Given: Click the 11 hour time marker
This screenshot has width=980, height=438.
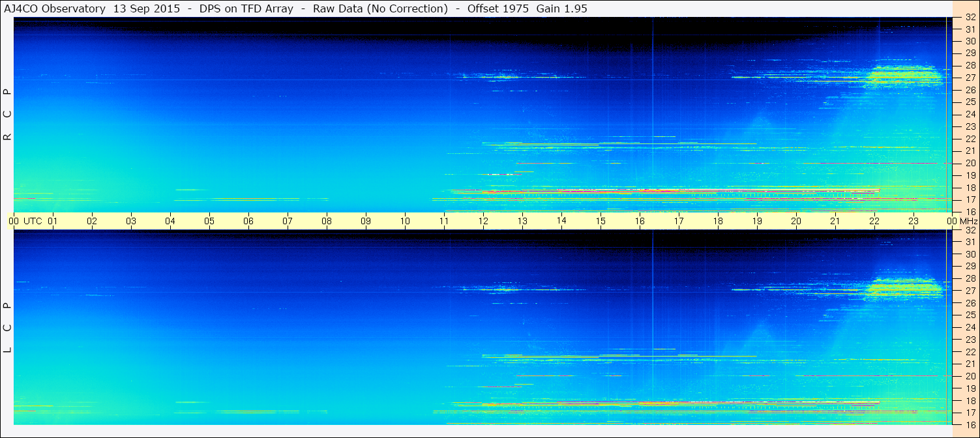Looking at the screenshot, I should pyautogui.click(x=444, y=221).
